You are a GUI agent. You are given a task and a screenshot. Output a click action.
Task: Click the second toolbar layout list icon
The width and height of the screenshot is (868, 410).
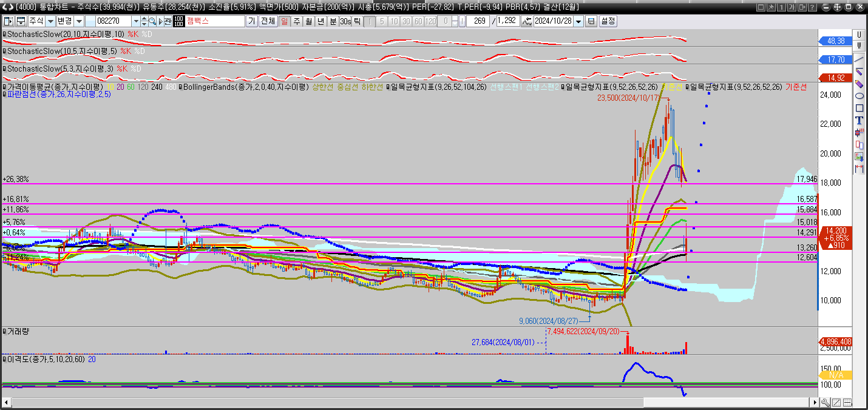pos(21,21)
